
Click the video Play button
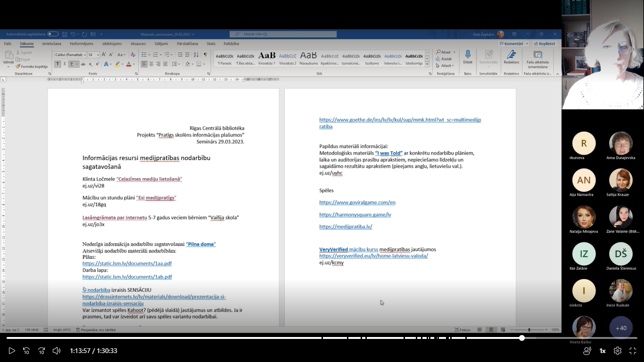[12, 351]
